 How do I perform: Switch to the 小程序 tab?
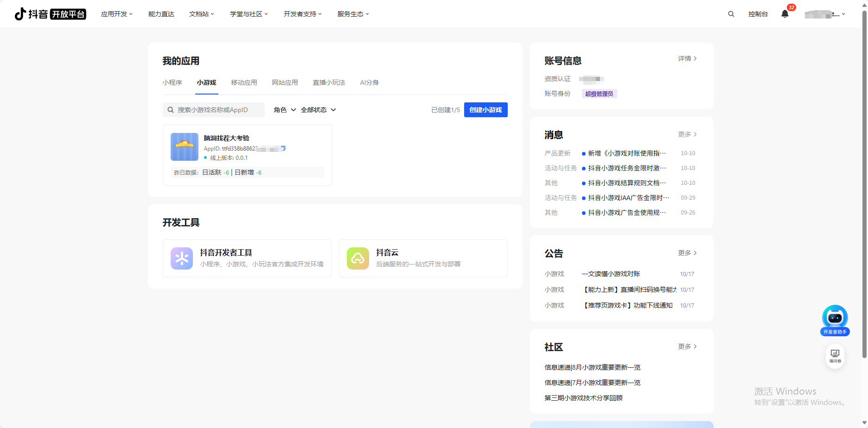coord(172,82)
